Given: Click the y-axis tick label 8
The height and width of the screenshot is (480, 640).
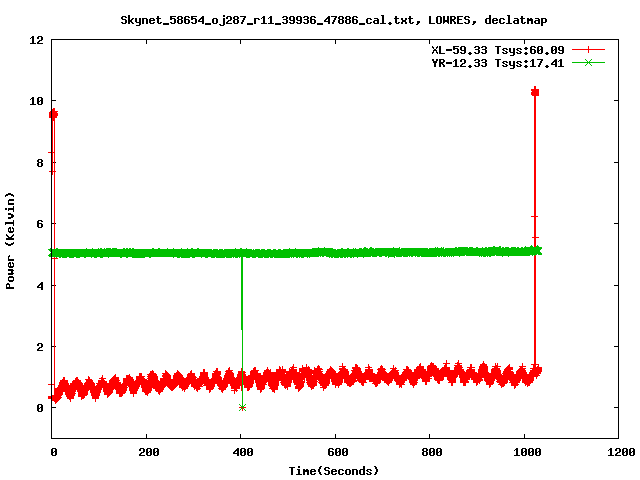Looking at the screenshot, I should tap(40, 163).
